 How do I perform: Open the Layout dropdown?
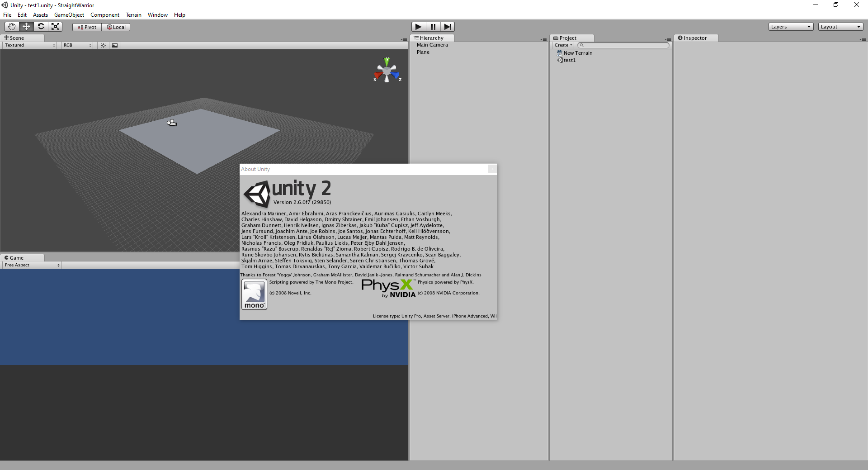[840, 27]
